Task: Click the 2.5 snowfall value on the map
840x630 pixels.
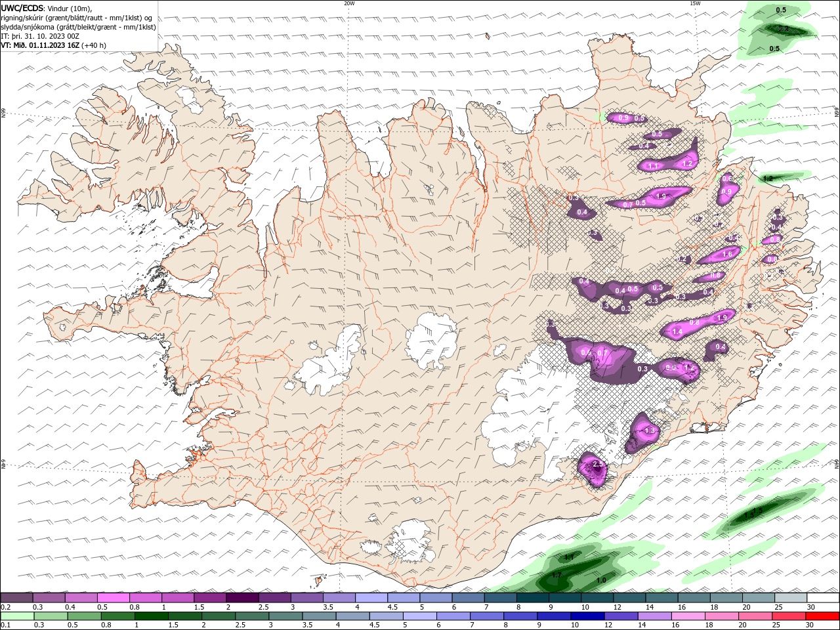Action: click(597, 464)
